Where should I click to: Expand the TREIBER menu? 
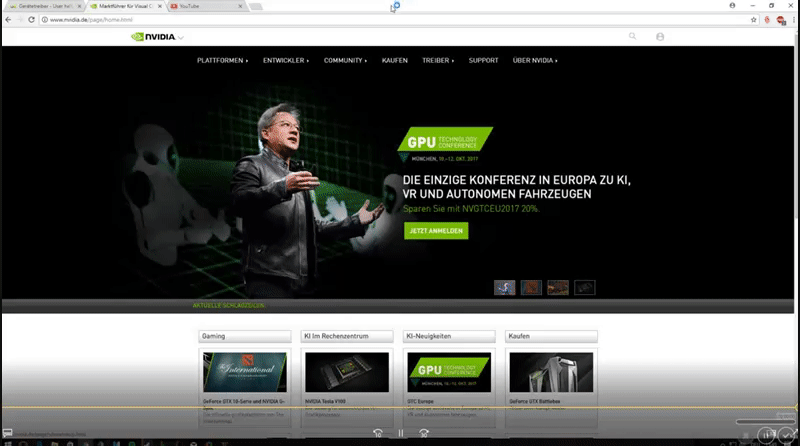point(438,60)
